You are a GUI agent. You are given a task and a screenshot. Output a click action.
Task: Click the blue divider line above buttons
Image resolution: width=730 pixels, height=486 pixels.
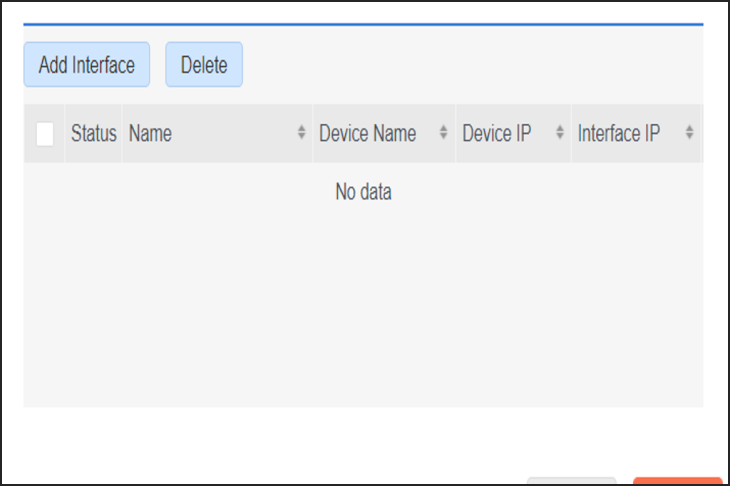tap(363, 23)
